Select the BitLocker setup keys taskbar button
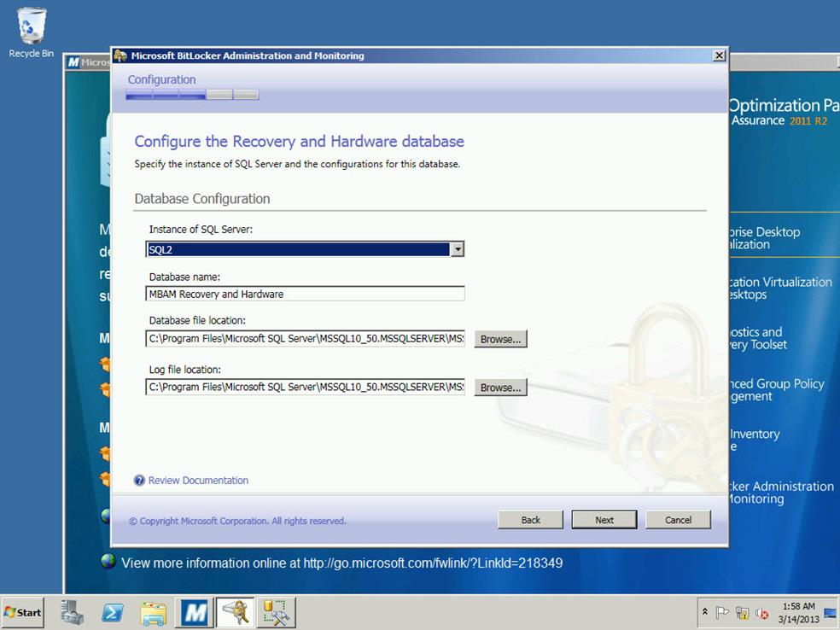 pyautogui.click(x=235, y=612)
